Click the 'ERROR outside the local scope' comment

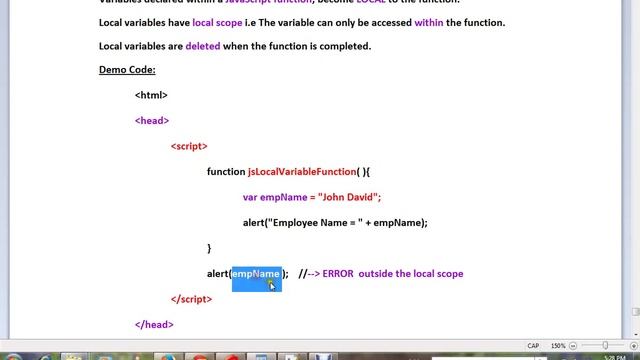point(393,274)
